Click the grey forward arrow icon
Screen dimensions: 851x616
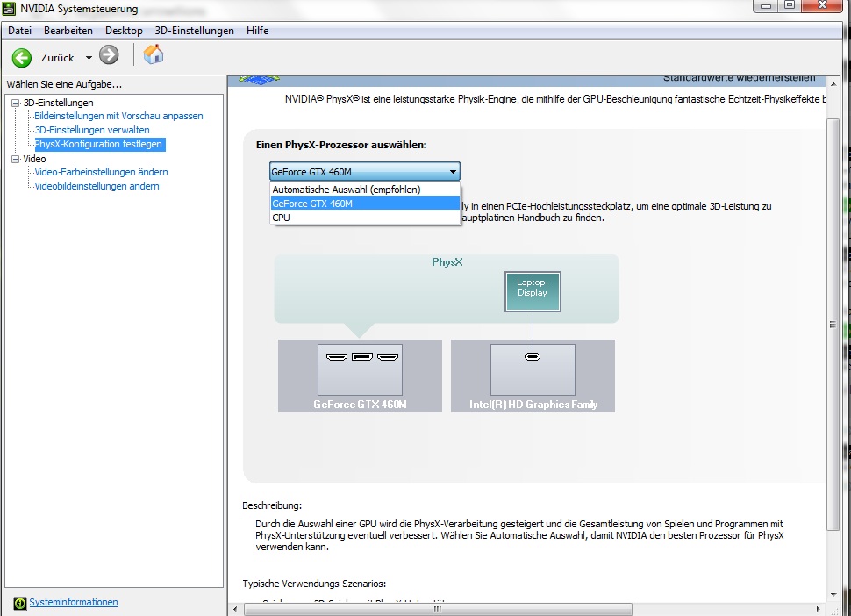[109, 54]
